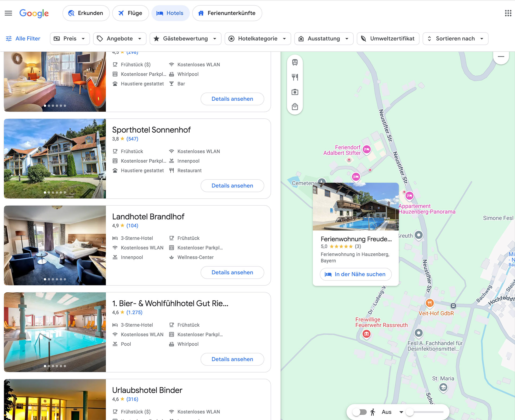Click Details ansehen on the Whirlpool hotel card
The width and height of the screenshot is (515, 420).
click(x=232, y=99)
